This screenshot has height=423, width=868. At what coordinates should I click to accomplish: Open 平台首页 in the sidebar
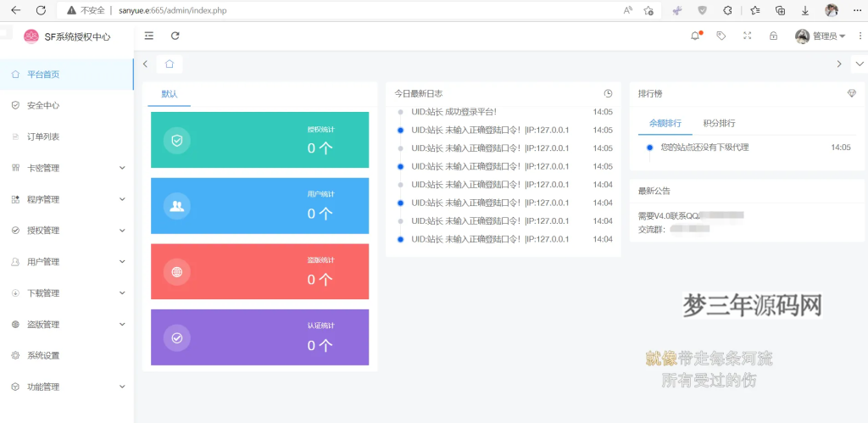click(66, 75)
